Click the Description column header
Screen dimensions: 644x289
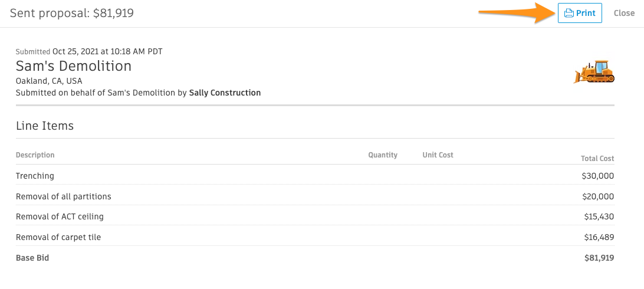35,155
